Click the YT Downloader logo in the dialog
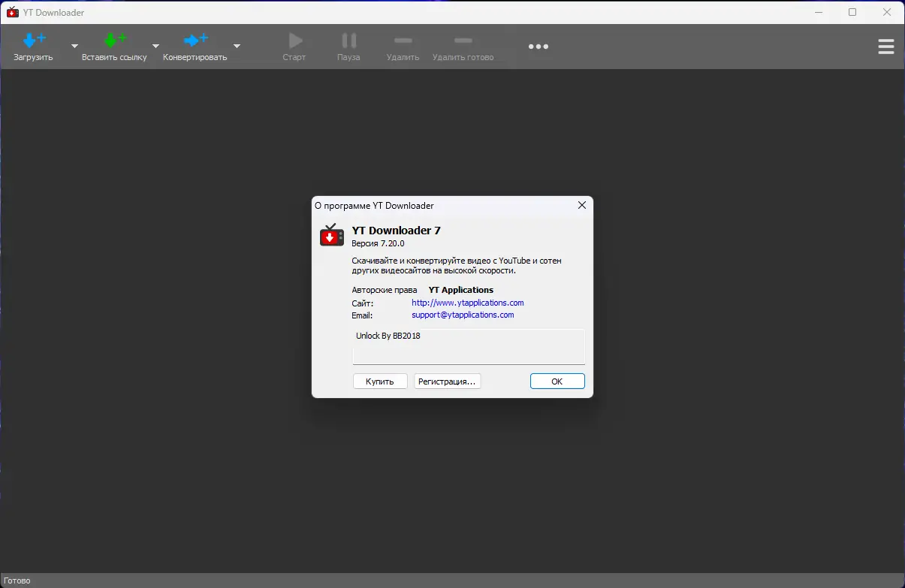Image resolution: width=905 pixels, height=588 pixels. 331,234
